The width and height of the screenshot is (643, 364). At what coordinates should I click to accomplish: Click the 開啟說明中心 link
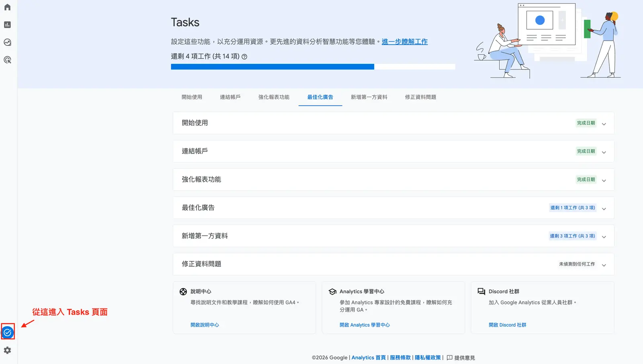(205, 325)
